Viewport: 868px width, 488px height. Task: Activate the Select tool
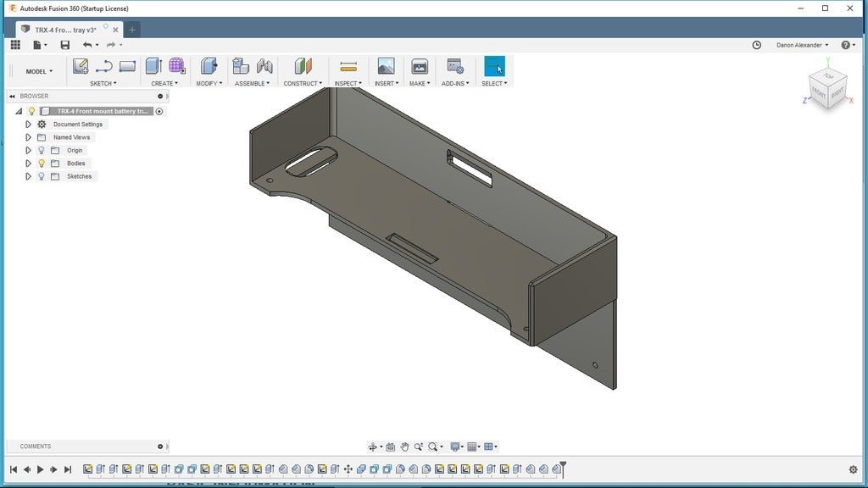coord(494,66)
